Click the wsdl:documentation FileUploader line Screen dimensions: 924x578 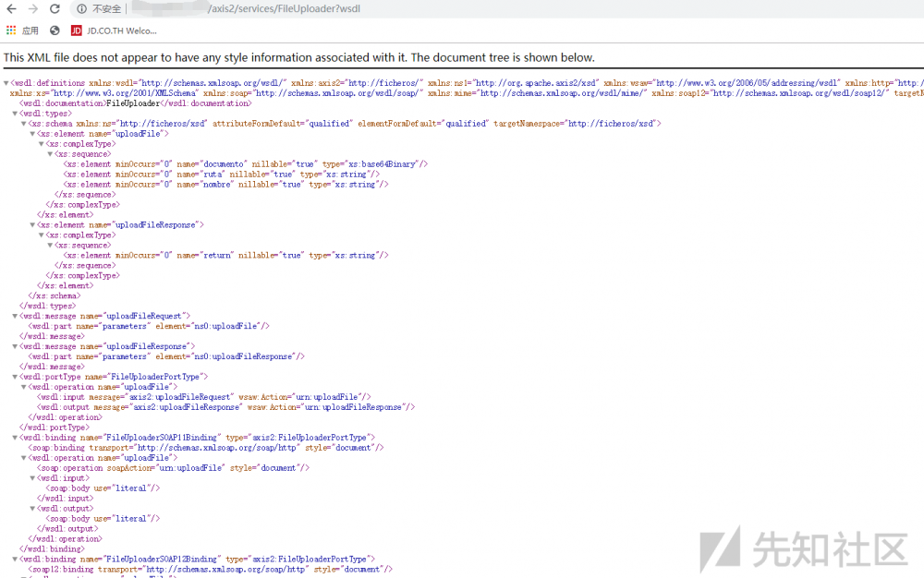click(x=136, y=103)
